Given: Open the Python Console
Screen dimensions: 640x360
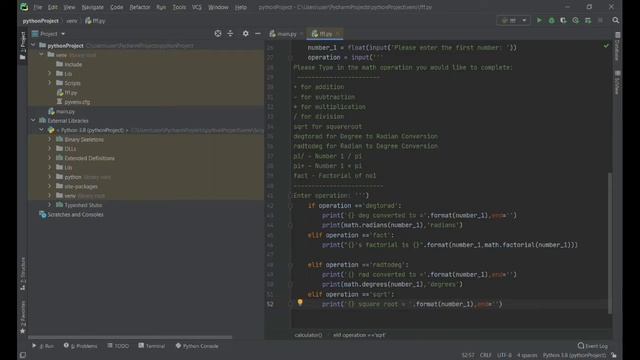Looking at the screenshot, I should coord(197,346).
